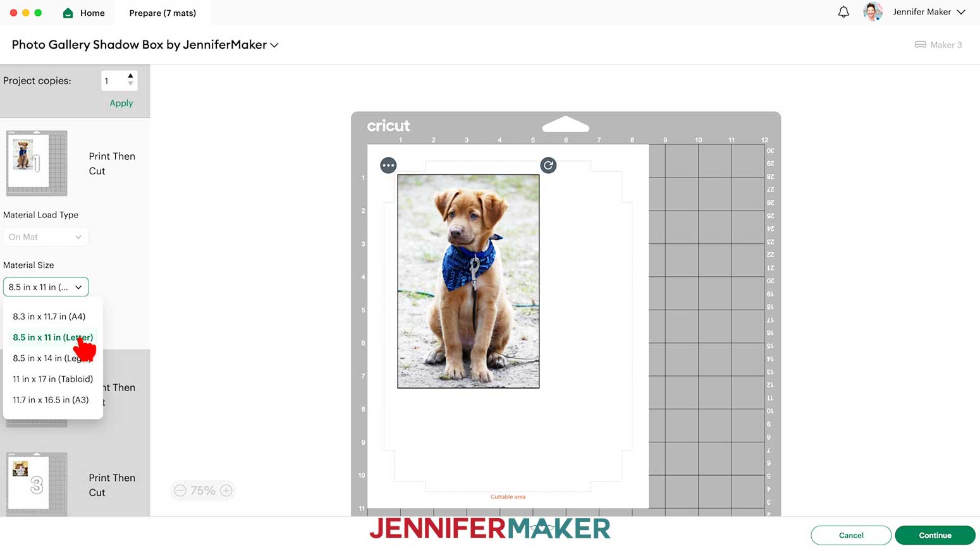980x551 pixels.
Task: Expand the Jennifer Maker account menu chevron
Action: 961,12
